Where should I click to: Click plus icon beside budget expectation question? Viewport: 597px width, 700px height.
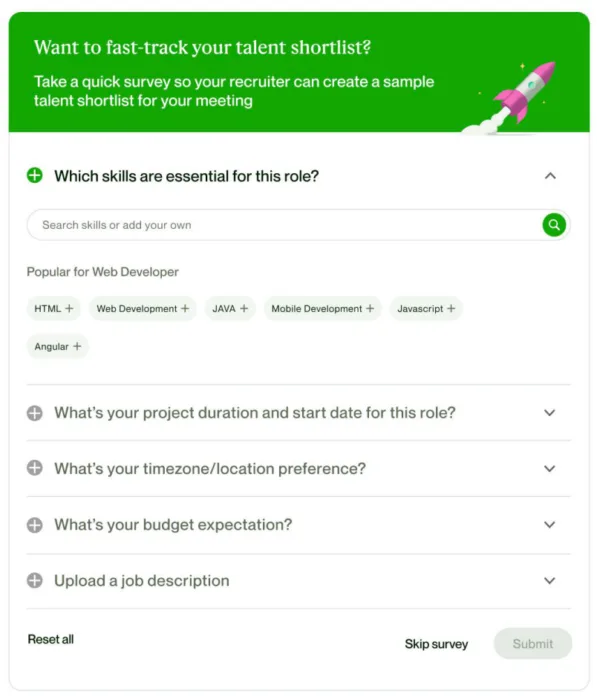[35, 525]
